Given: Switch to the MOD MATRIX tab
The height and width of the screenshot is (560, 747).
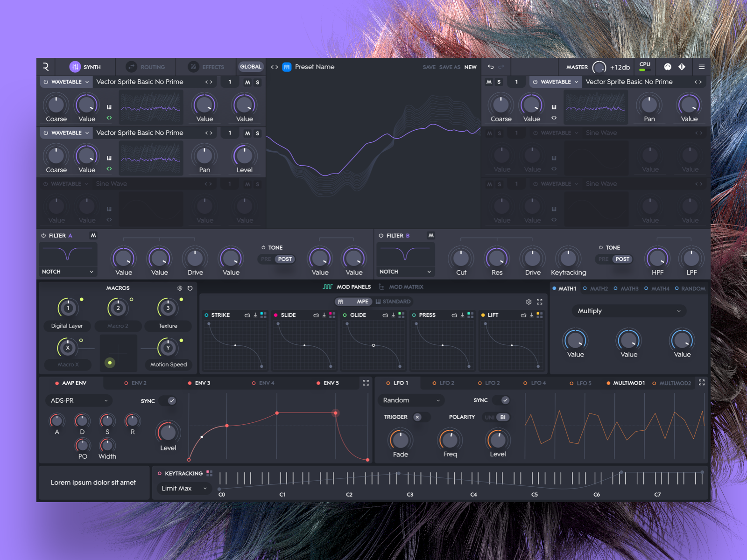Looking at the screenshot, I should coord(401,287).
